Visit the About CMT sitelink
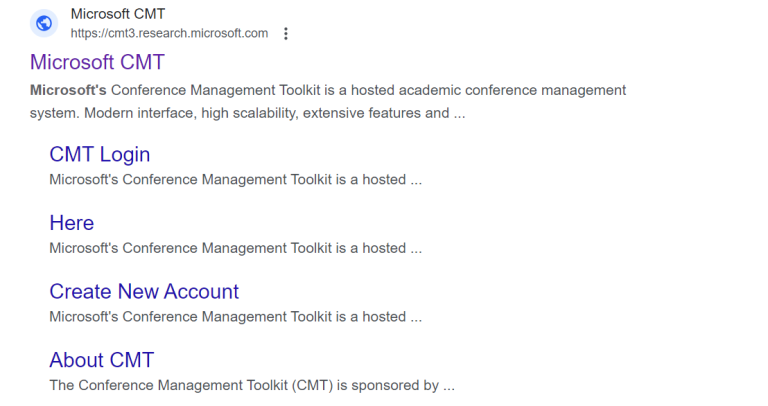 [x=102, y=360]
